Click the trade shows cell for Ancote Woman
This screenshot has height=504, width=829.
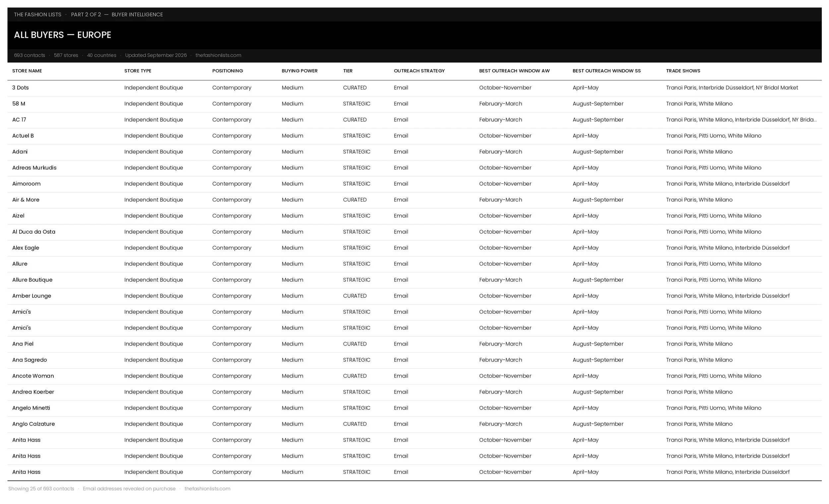(x=714, y=376)
